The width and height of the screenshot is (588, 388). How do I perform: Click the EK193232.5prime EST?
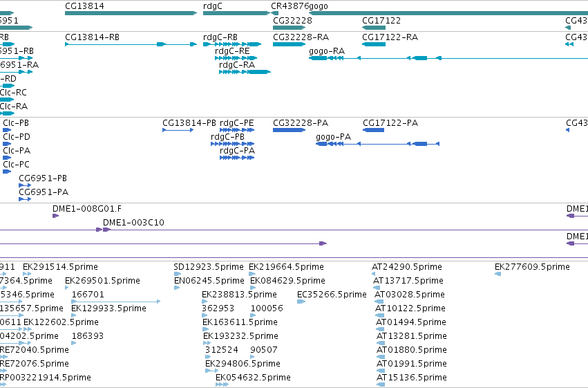tap(207, 343)
